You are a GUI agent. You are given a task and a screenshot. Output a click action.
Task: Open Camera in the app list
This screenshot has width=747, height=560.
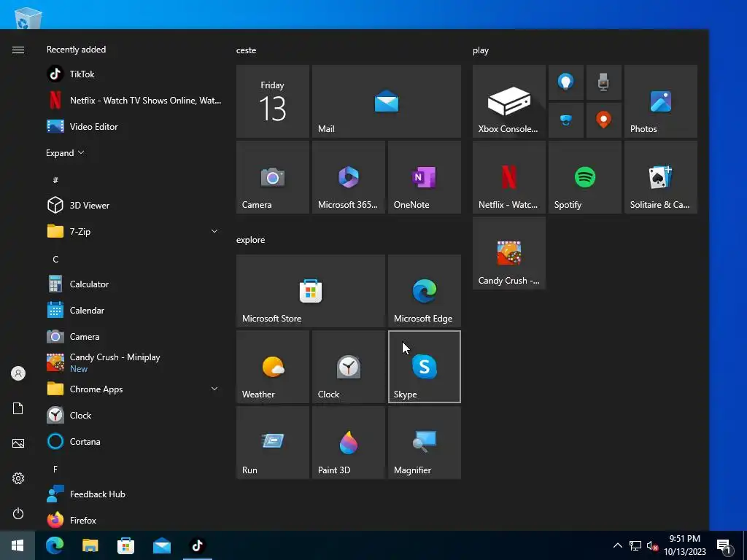(x=133, y=336)
